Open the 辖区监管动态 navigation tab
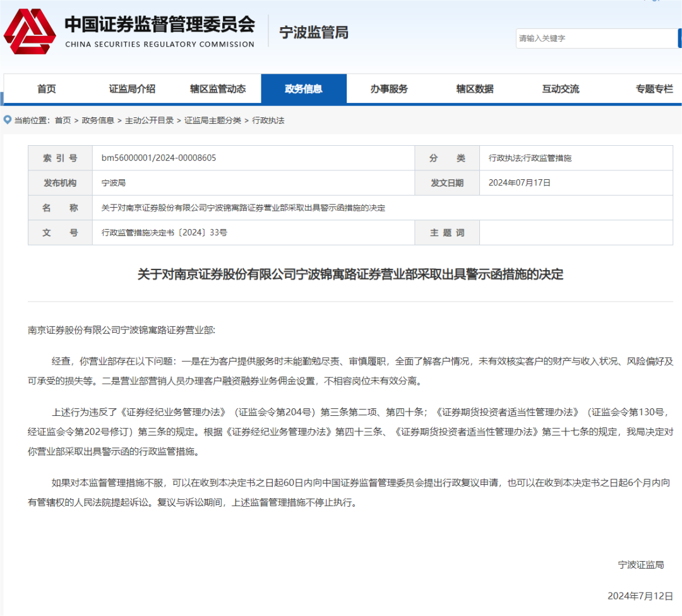Screen dimensions: 682x616 click(218, 89)
